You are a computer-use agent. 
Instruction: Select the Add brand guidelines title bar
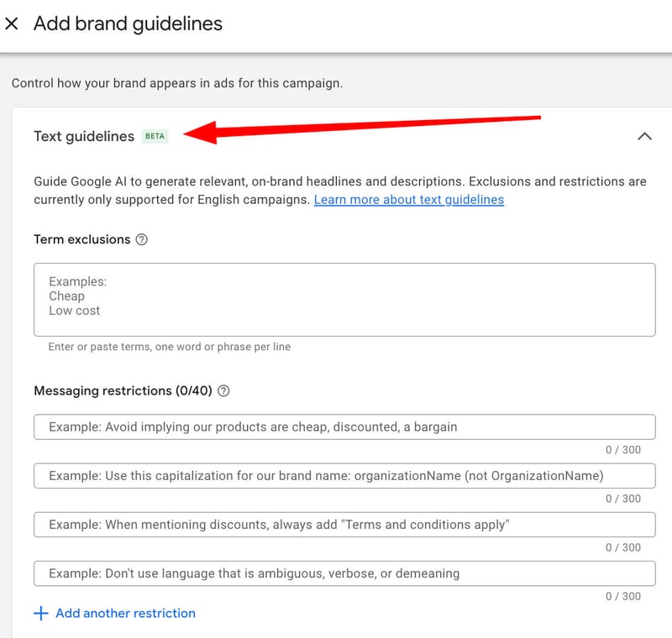click(x=128, y=24)
